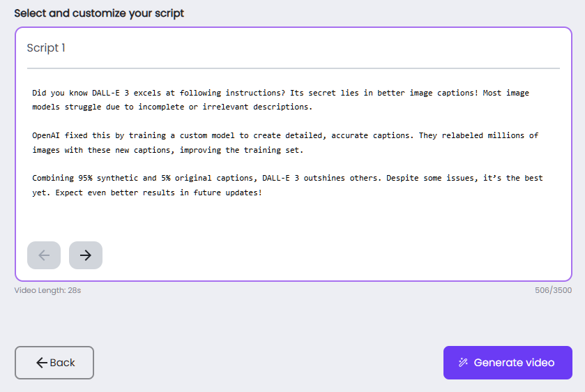
Task: Click paragraph starting 'Combining 95% synthetic'
Action: pyautogui.click(x=287, y=185)
